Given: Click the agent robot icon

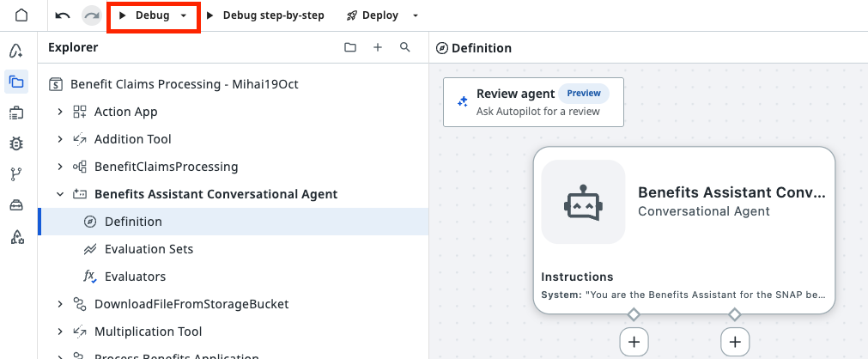Looking at the screenshot, I should pyautogui.click(x=584, y=202).
